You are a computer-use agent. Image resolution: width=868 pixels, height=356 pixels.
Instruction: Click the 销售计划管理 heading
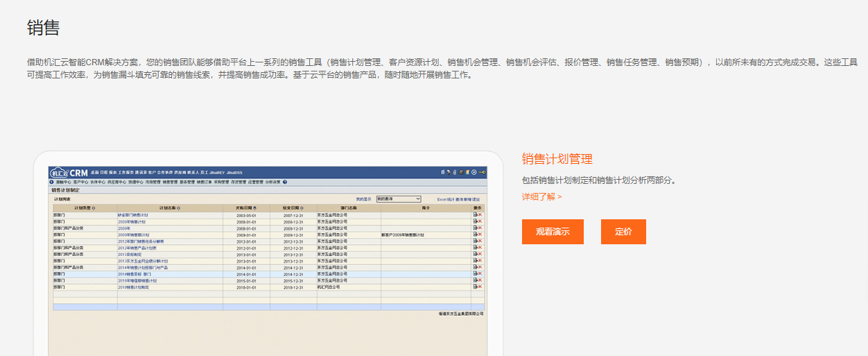pos(557,159)
